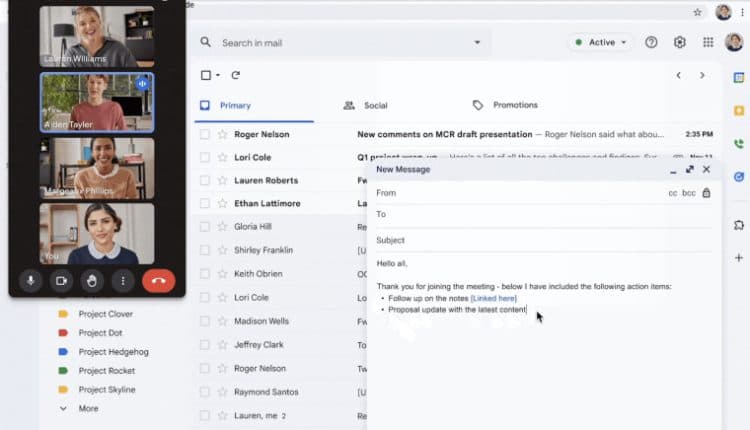Open Tasks in the side panel
The image size is (750, 430).
(x=739, y=177)
